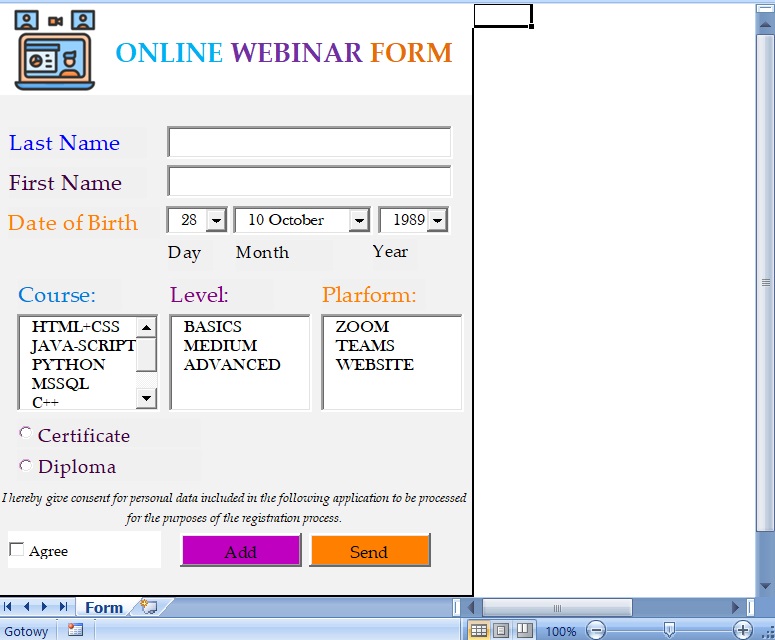Screen dimensions: 775x640
Task: Click the macro record icon in status bar
Action: [x=75, y=630]
